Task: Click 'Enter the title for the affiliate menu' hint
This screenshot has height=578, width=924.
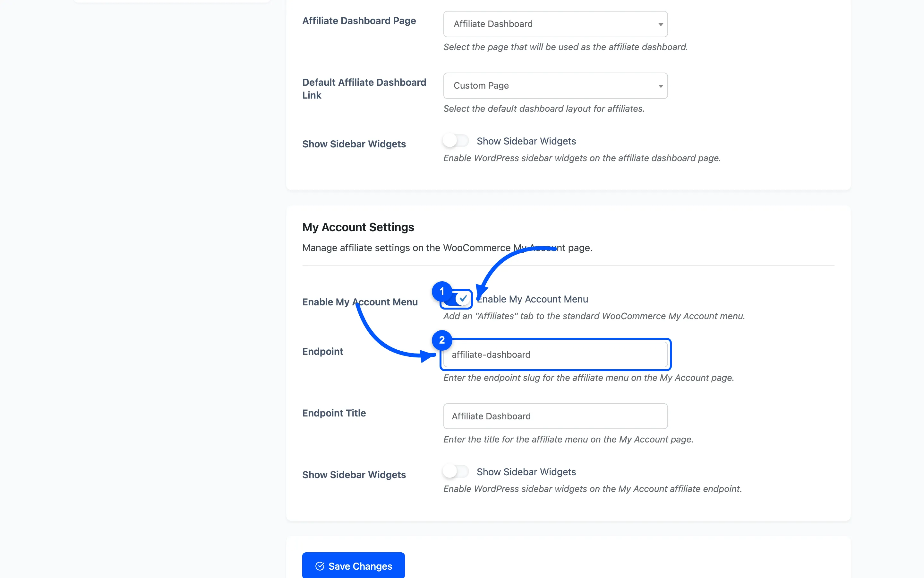Action: [x=568, y=439]
